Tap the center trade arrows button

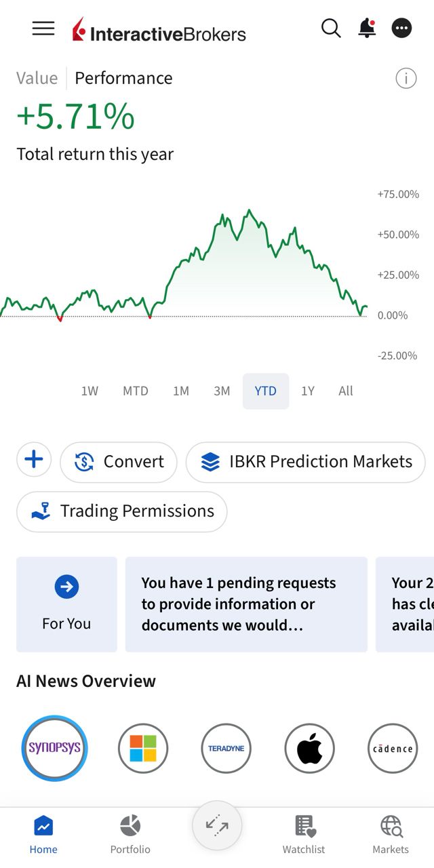tap(217, 825)
